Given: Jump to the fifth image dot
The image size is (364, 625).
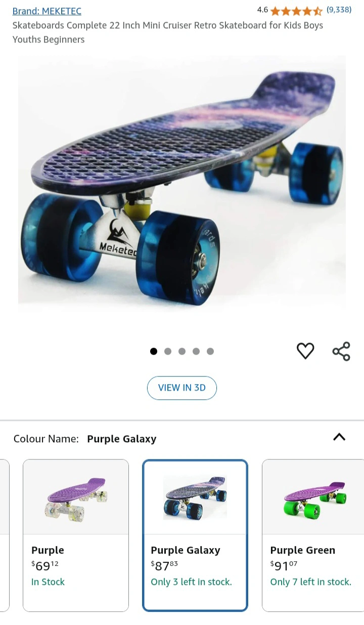Looking at the screenshot, I should [x=210, y=351].
